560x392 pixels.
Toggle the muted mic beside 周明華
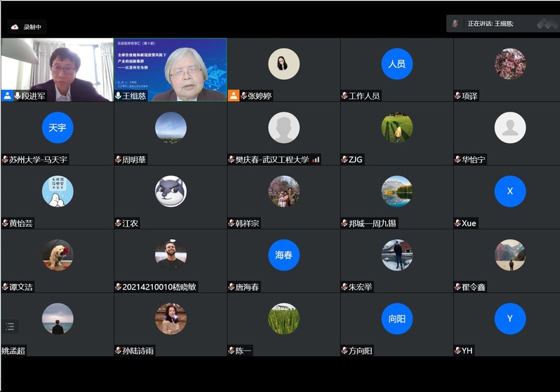click(x=119, y=160)
